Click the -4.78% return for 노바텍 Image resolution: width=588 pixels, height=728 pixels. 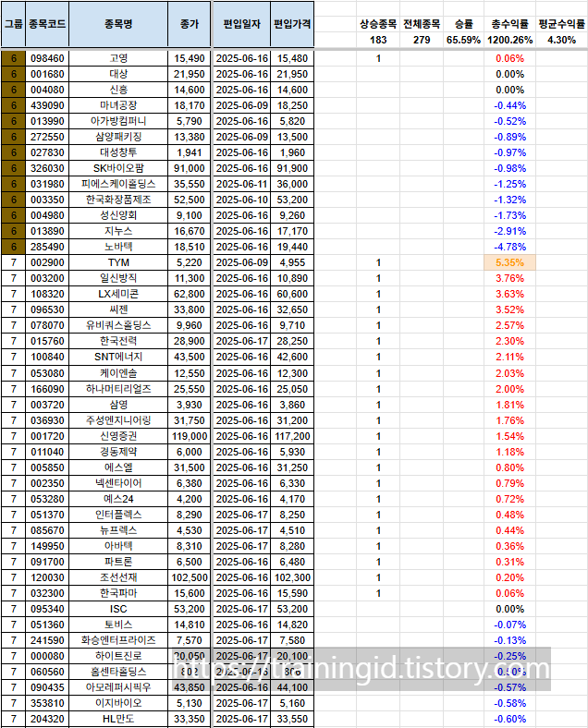click(509, 247)
